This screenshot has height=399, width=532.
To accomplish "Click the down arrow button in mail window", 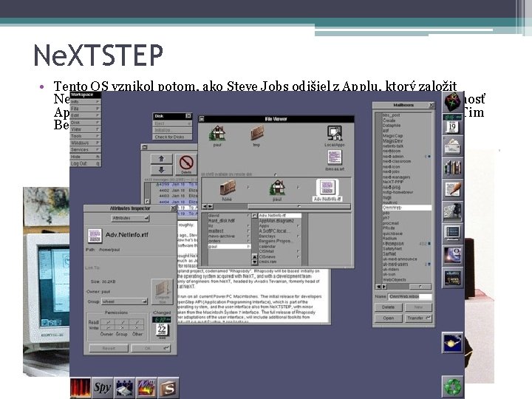I will point(161,170).
